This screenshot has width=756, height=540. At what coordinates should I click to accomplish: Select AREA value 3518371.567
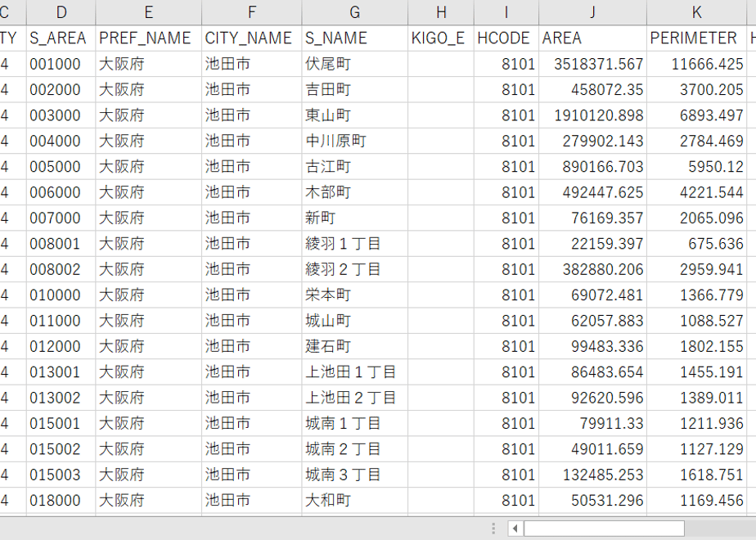point(592,64)
